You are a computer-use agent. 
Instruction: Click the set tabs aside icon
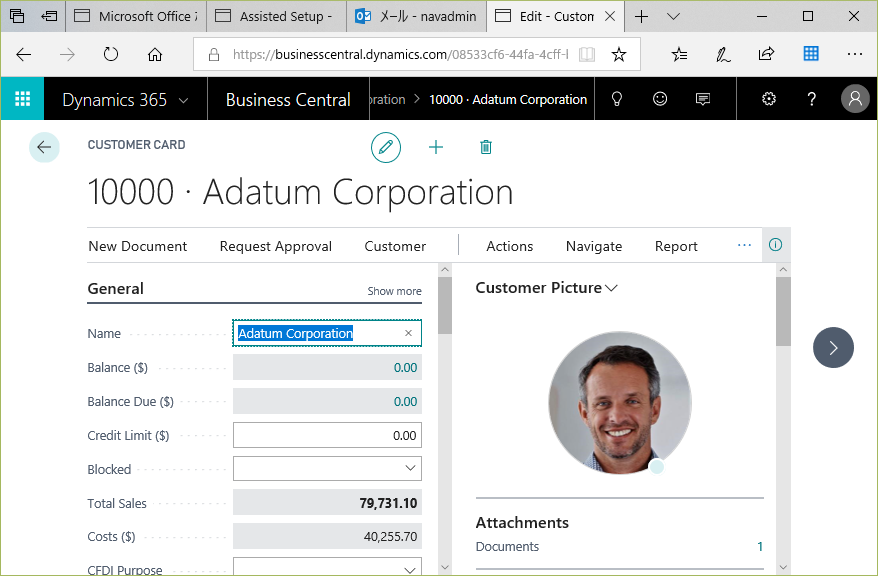click(x=49, y=16)
